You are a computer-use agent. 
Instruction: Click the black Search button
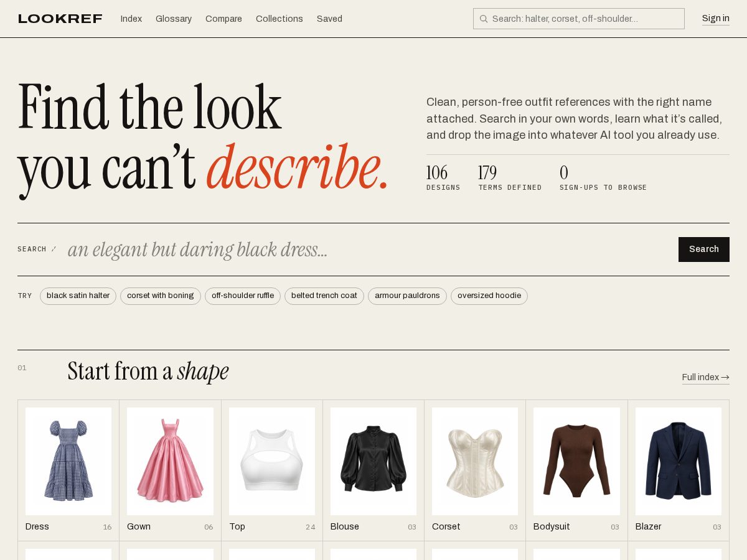pyautogui.click(x=704, y=250)
